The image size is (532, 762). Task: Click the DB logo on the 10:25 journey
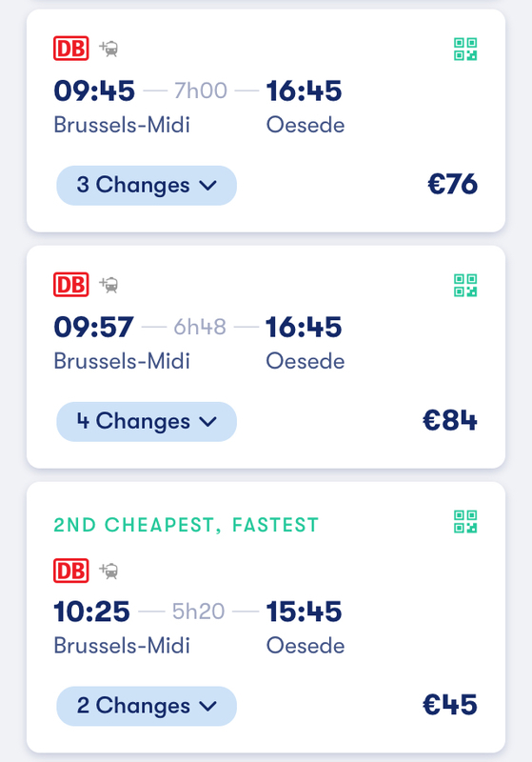(x=70, y=571)
